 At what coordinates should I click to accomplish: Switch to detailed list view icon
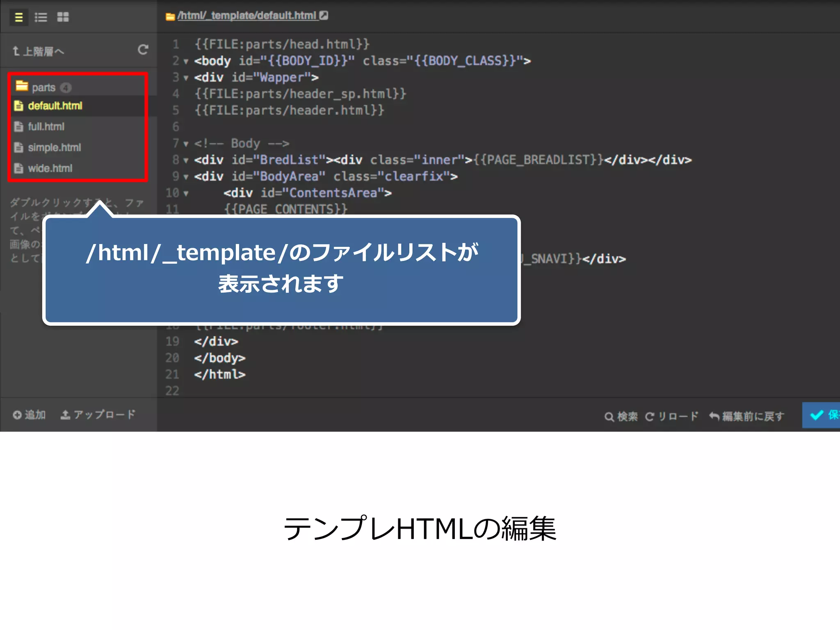point(41,17)
